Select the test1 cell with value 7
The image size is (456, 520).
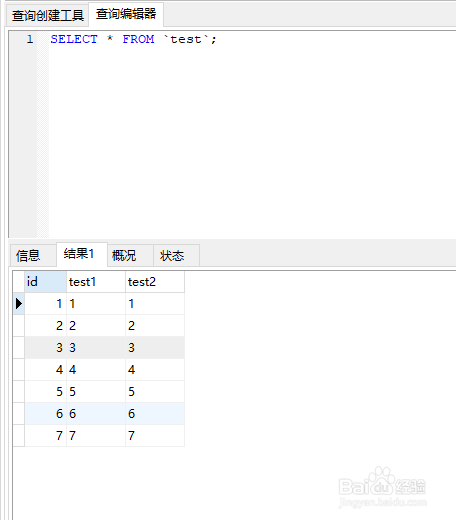96,436
